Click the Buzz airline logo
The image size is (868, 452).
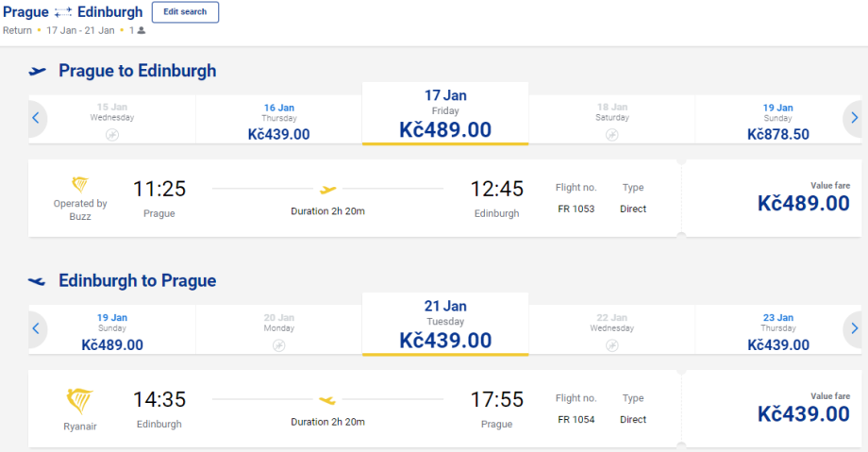tap(80, 183)
